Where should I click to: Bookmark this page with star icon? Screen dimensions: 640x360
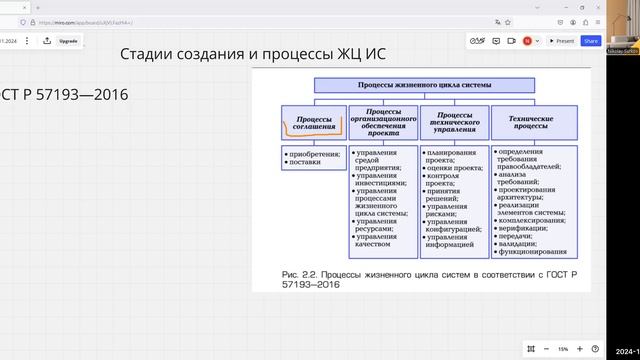pos(508,22)
